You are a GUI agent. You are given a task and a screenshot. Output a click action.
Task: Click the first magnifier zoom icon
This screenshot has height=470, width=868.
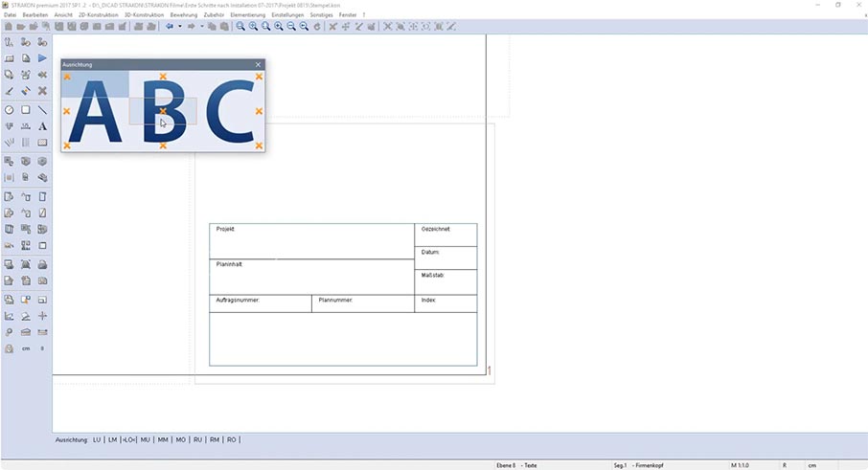pyautogui.click(x=240, y=27)
